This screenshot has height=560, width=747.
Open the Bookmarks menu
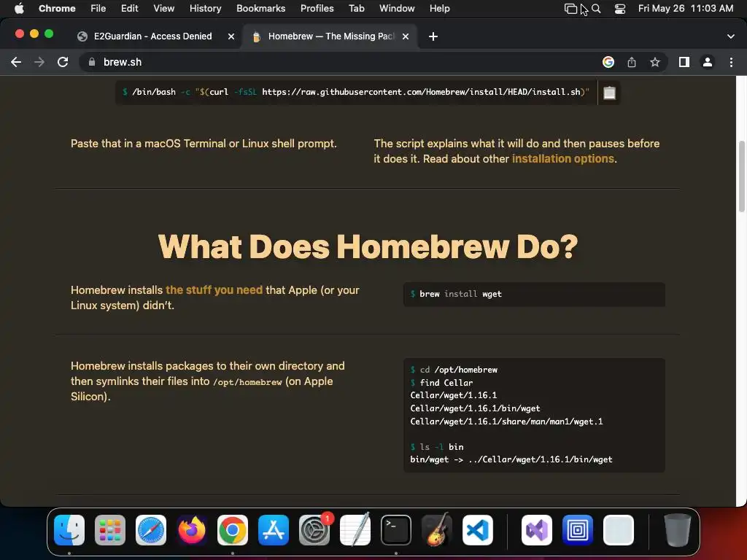click(260, 8)
